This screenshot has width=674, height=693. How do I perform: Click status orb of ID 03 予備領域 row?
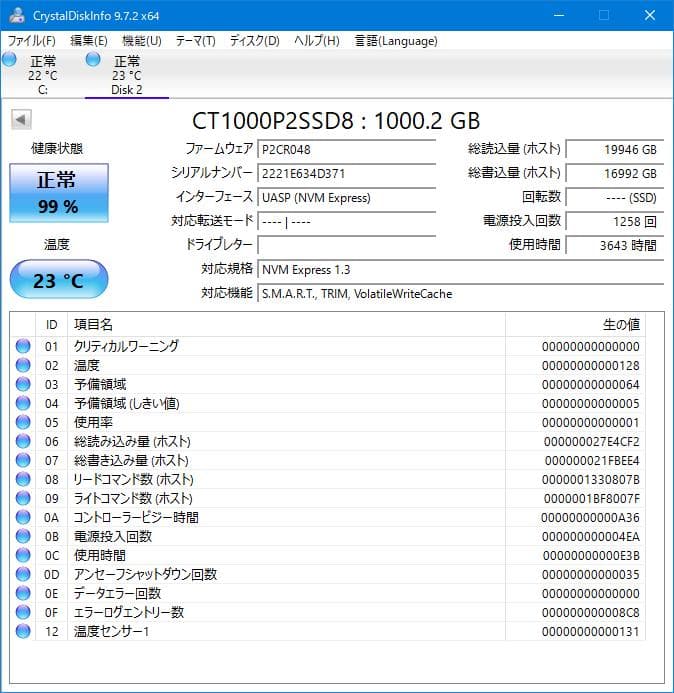click(23, 384)
